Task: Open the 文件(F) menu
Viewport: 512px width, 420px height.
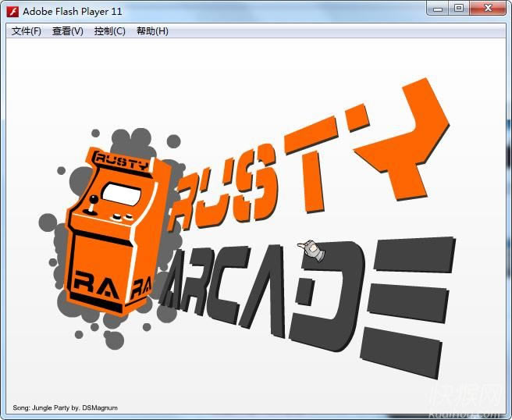Action: tap(27, 31)
